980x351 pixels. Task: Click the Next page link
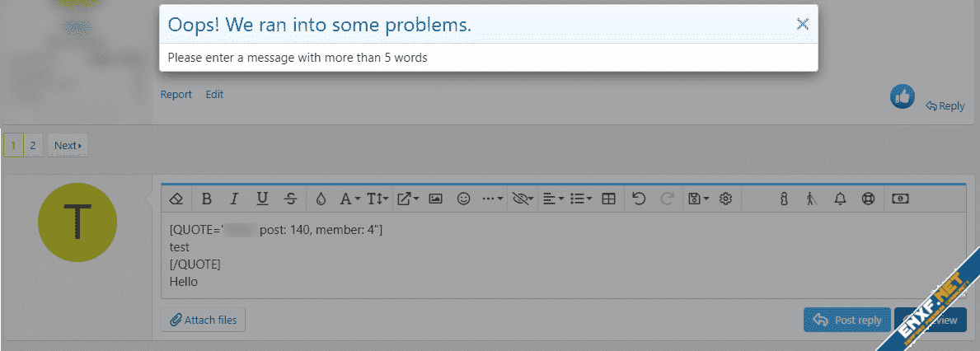coord(68,146)
